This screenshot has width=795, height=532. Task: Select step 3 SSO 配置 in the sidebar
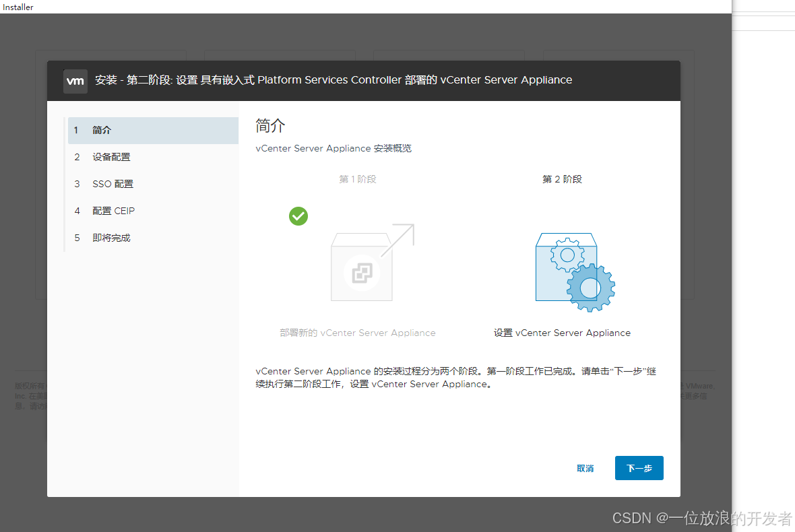(x=153, y=184)
